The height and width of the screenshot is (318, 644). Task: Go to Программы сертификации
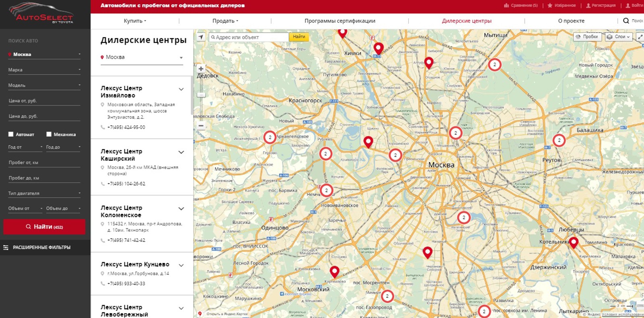(340, 21)
